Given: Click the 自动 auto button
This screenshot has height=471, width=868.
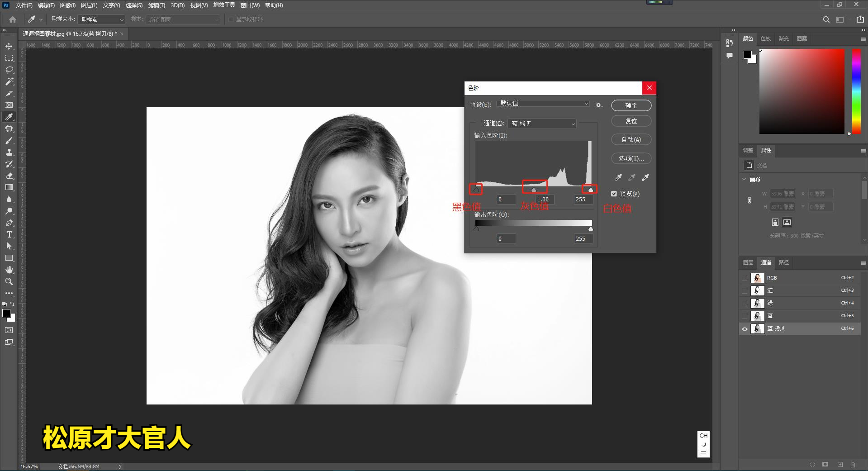Looking at the screenshot, I should pos(631,139).
